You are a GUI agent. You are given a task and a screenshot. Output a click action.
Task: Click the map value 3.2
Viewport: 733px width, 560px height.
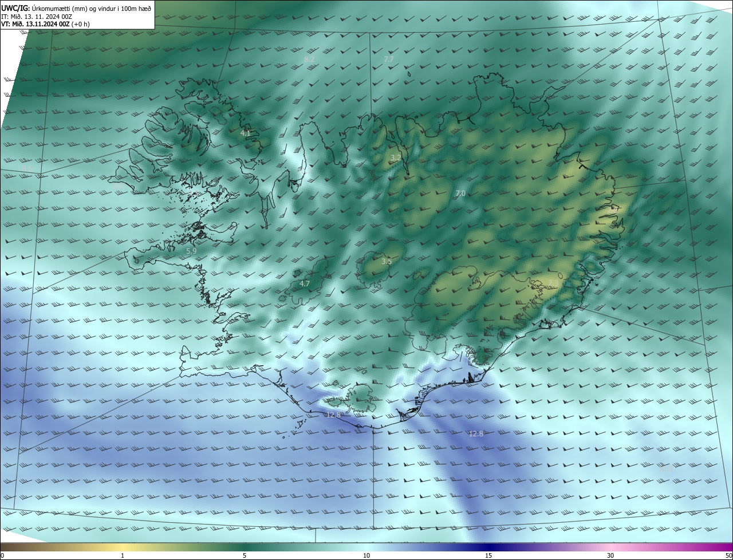coord(396,157)
